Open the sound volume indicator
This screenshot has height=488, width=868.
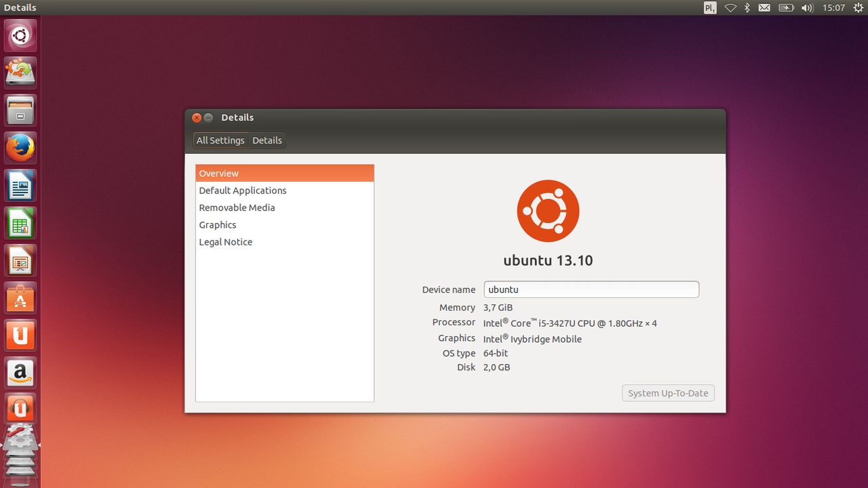(x=807, y=7)
